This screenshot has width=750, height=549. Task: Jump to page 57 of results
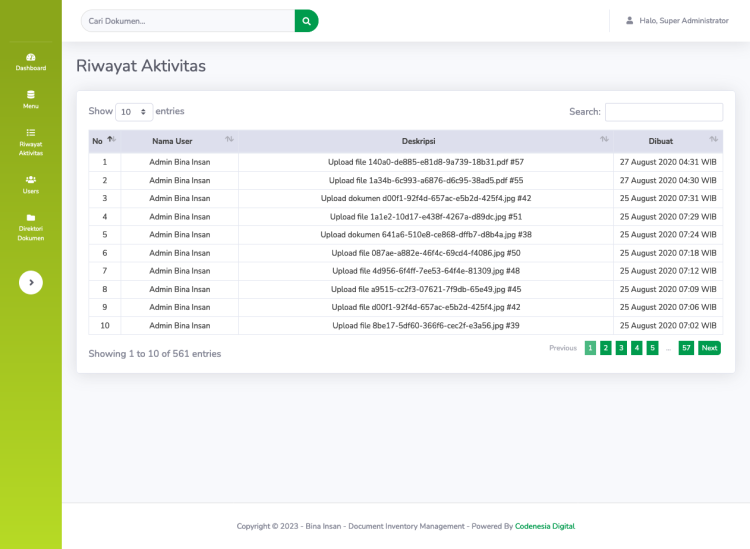pos(686,348)
